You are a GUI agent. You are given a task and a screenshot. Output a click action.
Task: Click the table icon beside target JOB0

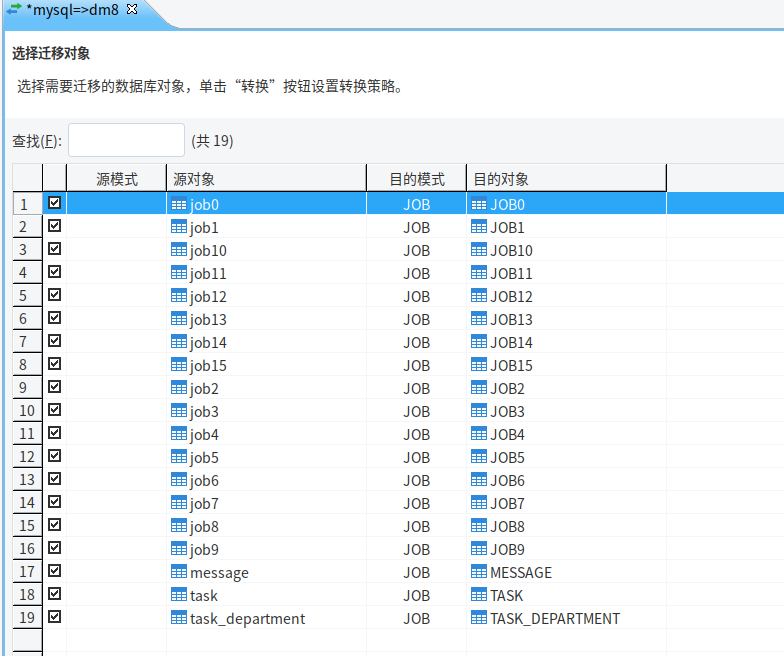click(478, 204)
